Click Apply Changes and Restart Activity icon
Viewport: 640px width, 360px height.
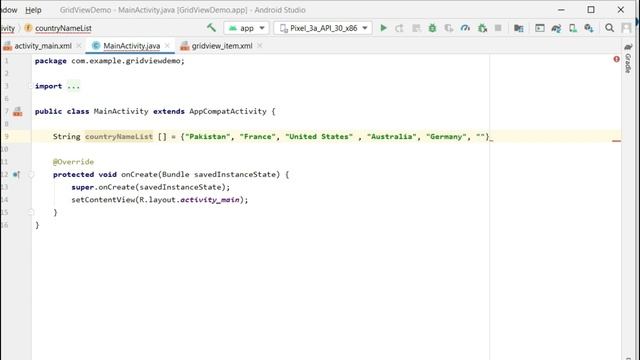399,28
